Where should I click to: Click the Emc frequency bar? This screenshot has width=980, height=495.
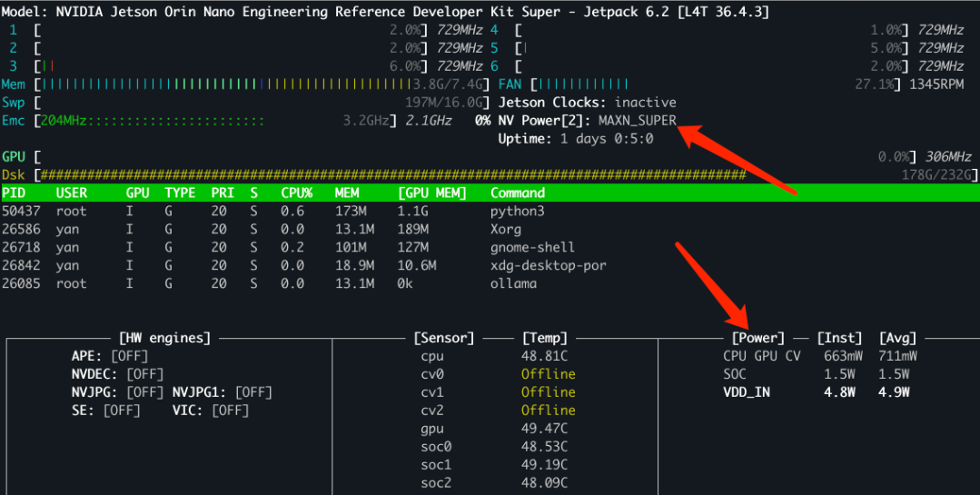click(x=215, y=121)
